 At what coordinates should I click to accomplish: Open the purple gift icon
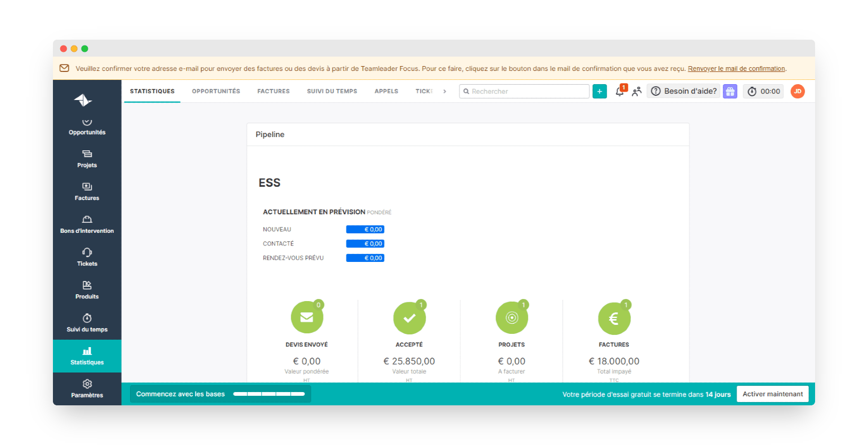coord(730,91)
